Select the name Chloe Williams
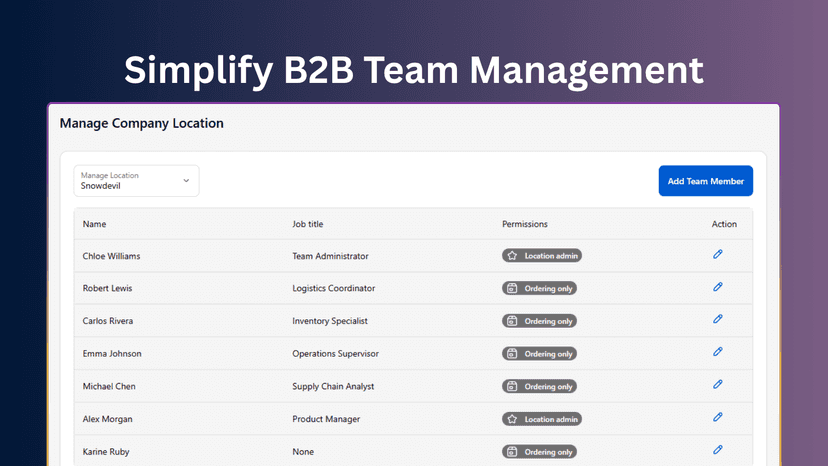Screen dimensions: 828x466 pos(111,256)
